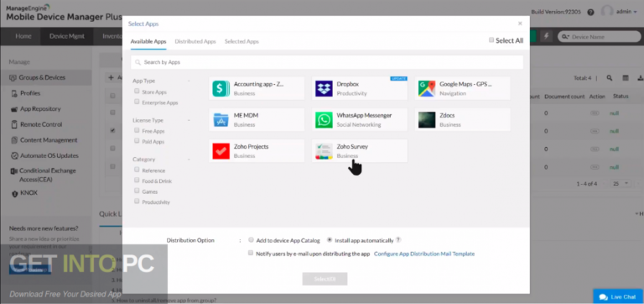
Task: Check the Productivity category filter
Action: coord(137,202)
